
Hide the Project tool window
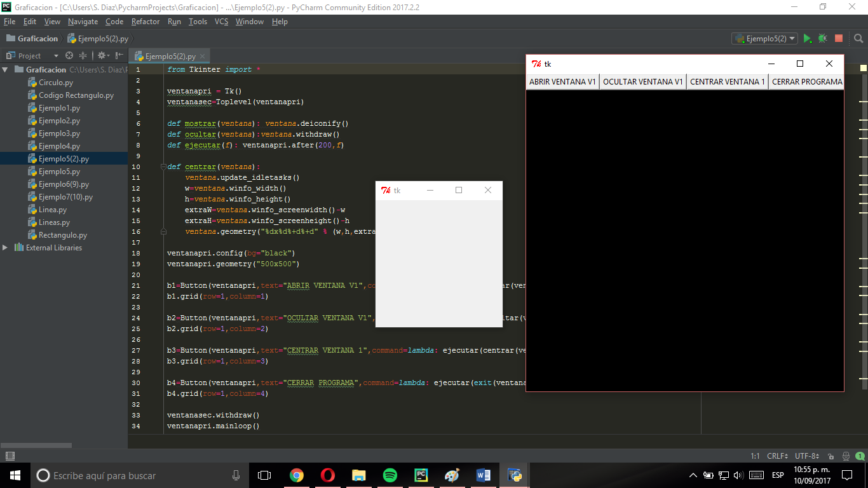click(119, 56)
